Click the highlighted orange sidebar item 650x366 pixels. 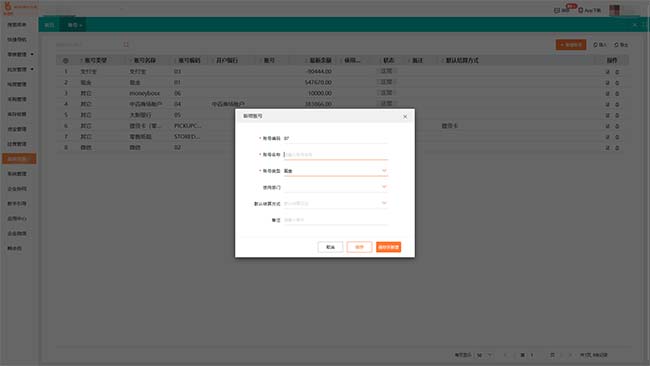pos(19,159)
